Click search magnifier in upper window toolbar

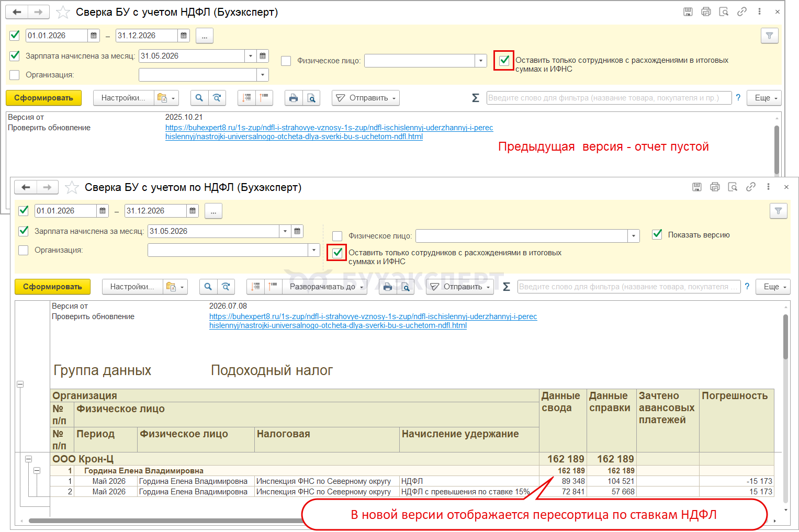click(199, 98)
